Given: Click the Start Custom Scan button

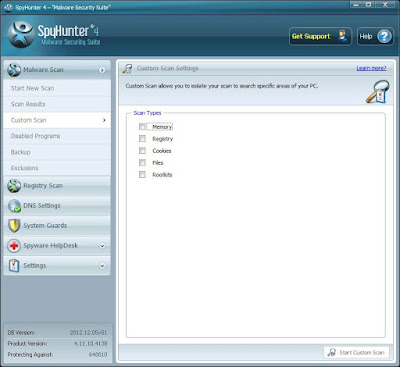Looking at the screenshot, I should pos(356,352).
